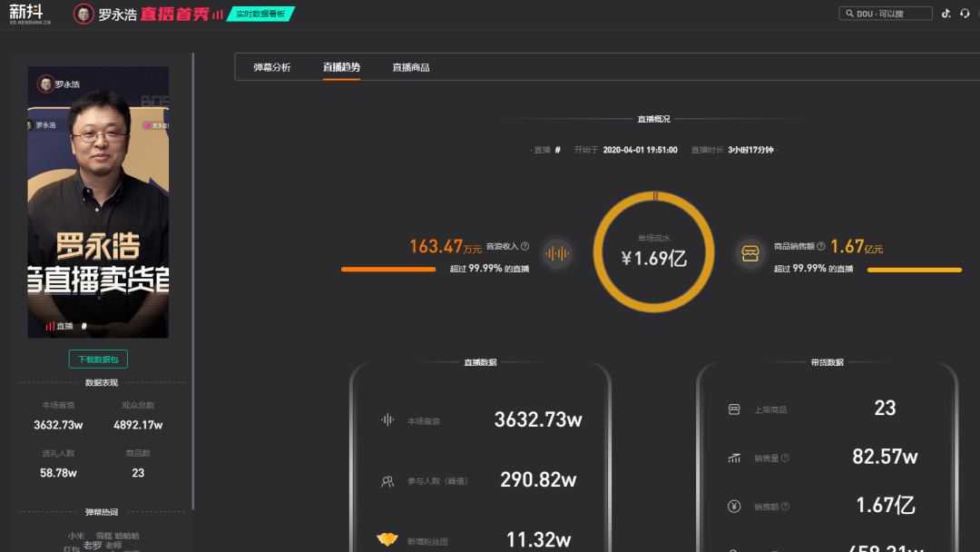Click the 小米 hot word

tap(76, 536)
